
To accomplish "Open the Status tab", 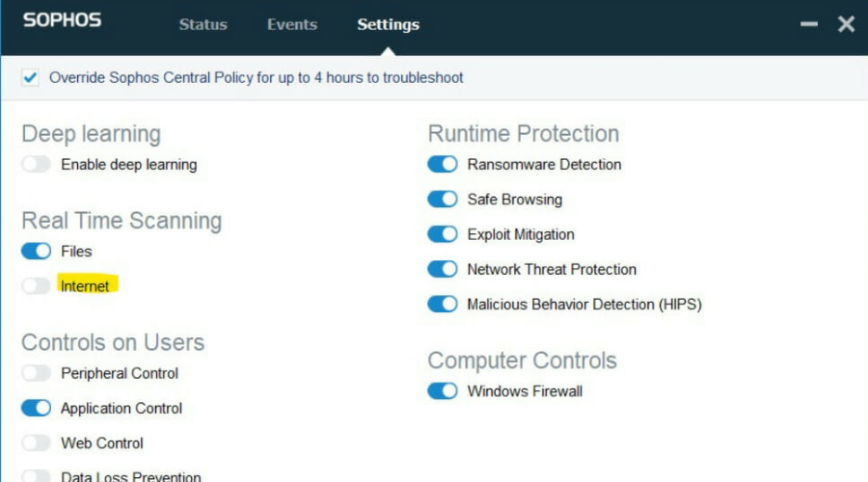I will [203, 24].
